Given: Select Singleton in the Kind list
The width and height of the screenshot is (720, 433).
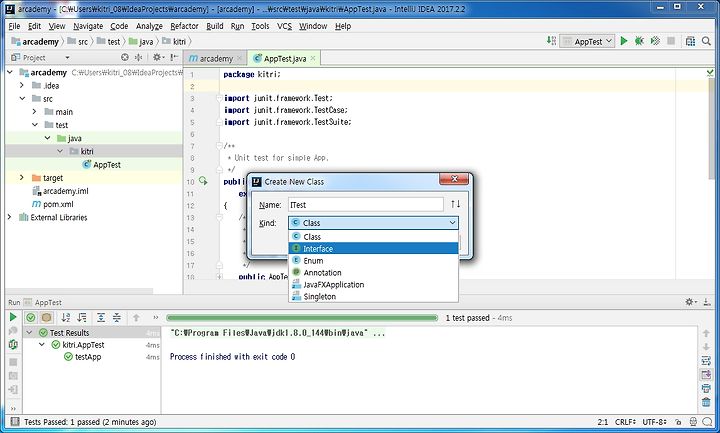Looking at the screenshot, I should pyautogui.click(x=373, y=296).
